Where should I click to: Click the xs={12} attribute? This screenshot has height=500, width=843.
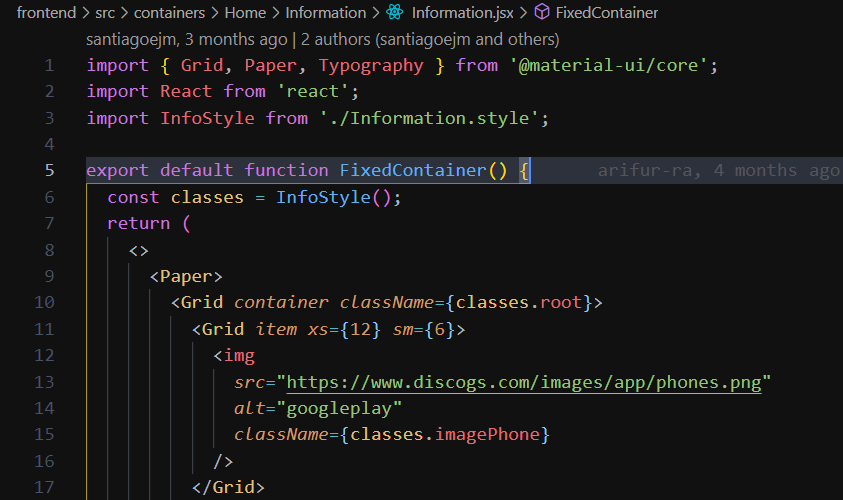(344, 329)
